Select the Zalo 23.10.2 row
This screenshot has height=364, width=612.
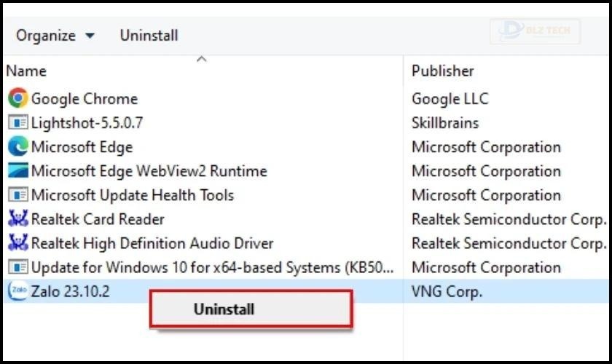coord(70,291)
